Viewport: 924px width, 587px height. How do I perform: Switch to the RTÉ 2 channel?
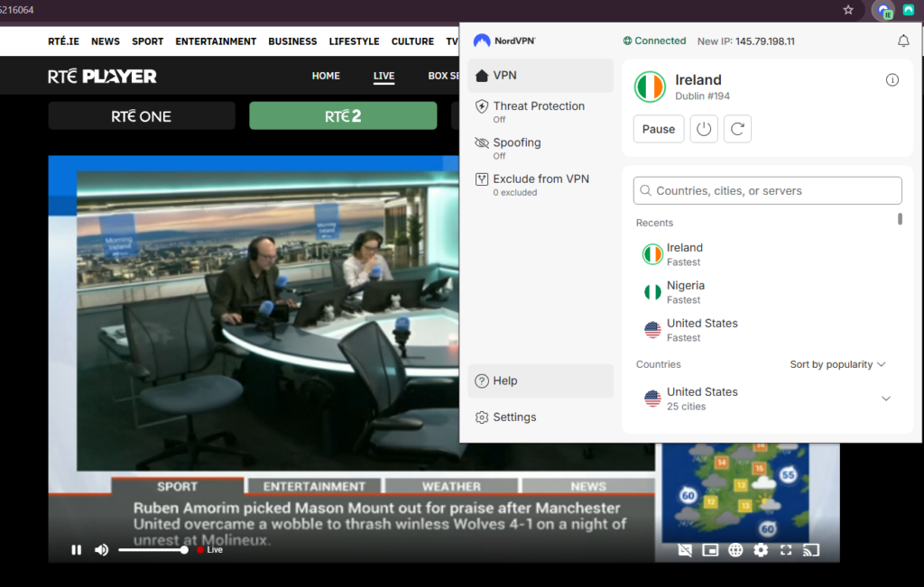343,116
